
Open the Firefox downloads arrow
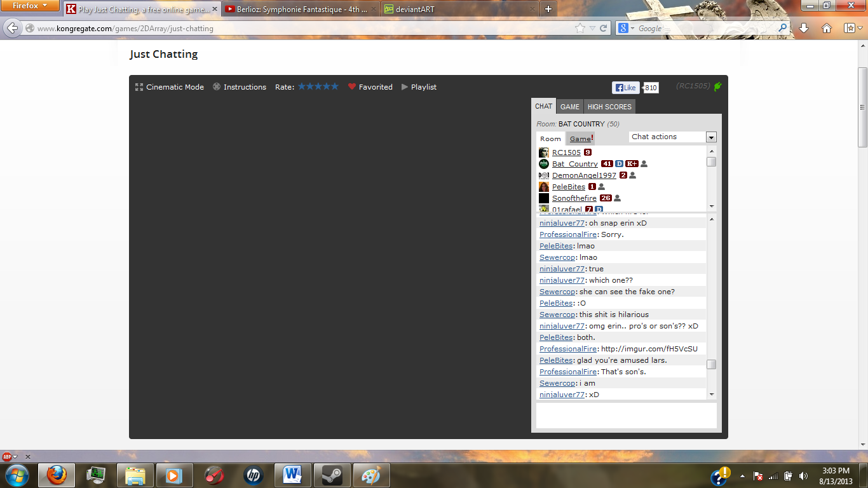click(x=804, y=28)
